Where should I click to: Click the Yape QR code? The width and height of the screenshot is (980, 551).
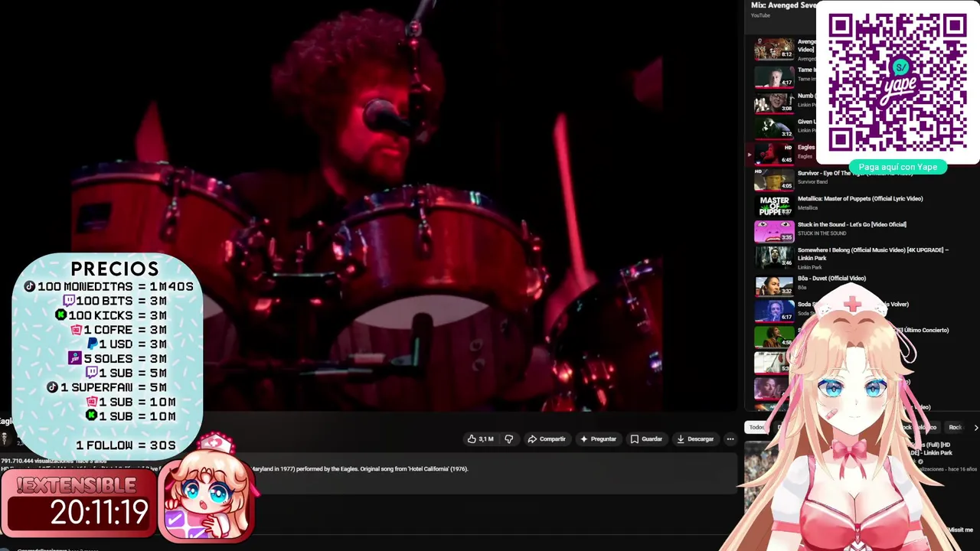[897, 82]
